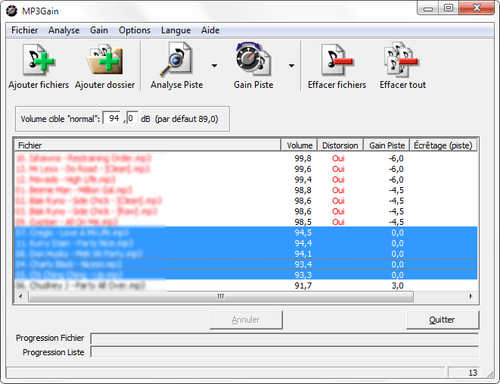The height and width of the screenshot is (384, 500).
Task: Select the row with volume 98,8
Action: click(246, 190)
